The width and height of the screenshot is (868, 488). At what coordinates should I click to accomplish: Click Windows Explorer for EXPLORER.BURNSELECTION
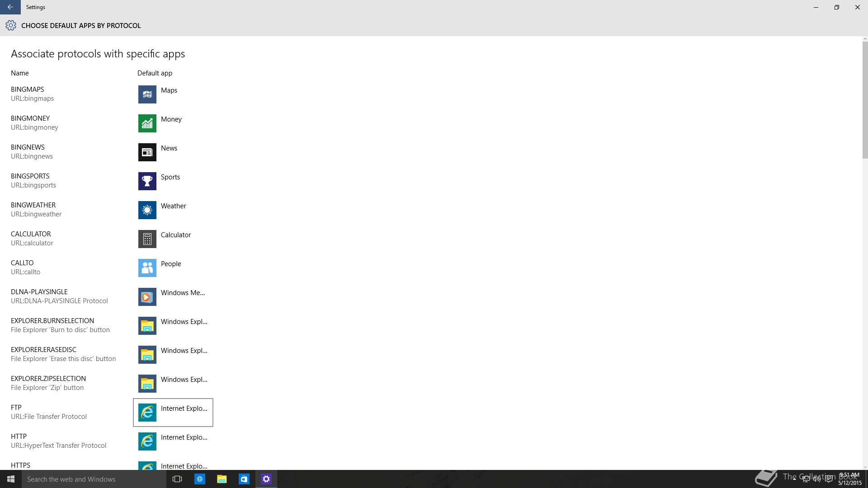173,326
